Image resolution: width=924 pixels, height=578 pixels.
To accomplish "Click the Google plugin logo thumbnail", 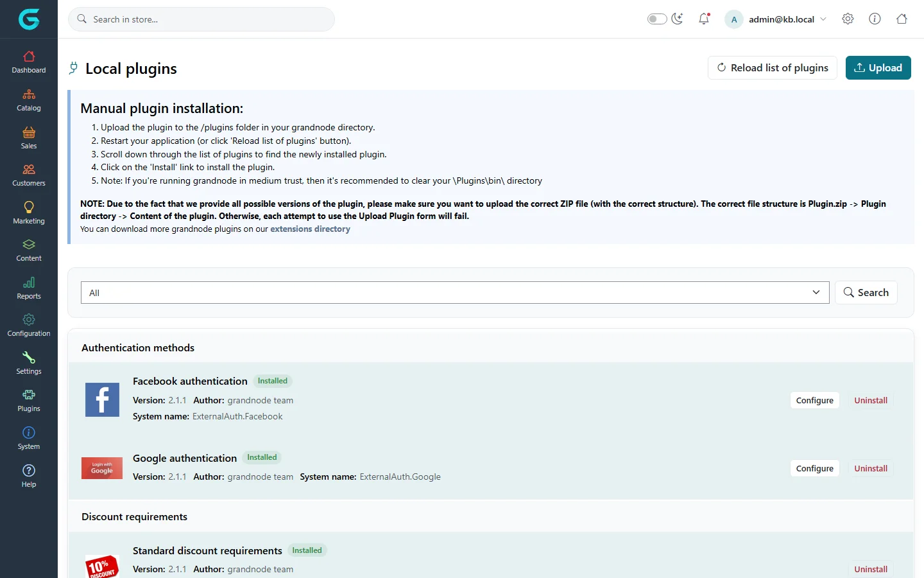I will coord(102,468).
